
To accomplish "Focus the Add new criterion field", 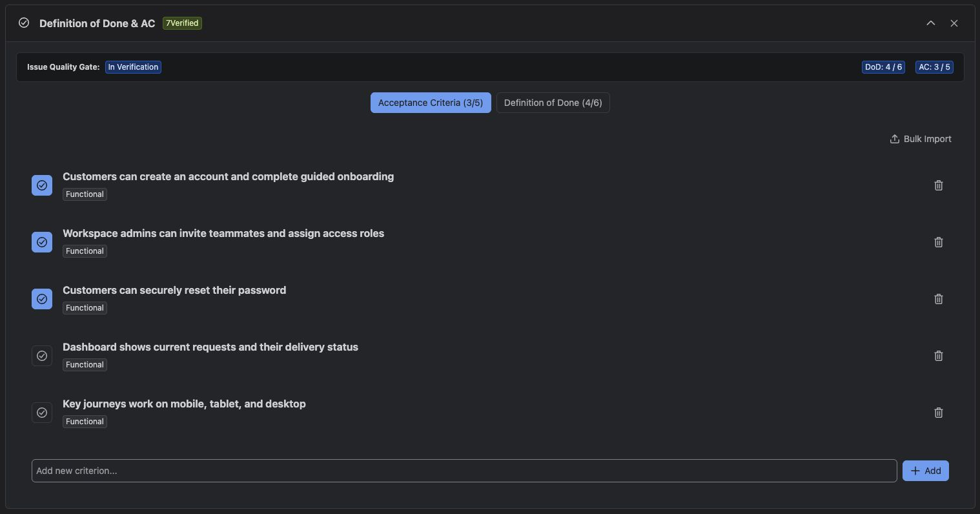I will coord(464,471).
